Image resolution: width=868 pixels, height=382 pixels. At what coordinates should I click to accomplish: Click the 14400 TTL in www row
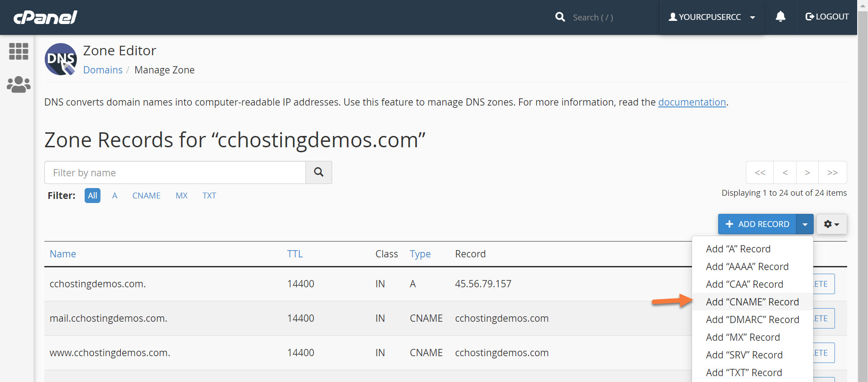tap(300, 353)
